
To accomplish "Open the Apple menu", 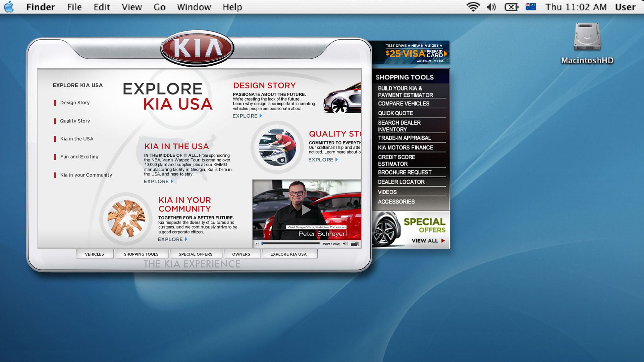I will [9, 7].
